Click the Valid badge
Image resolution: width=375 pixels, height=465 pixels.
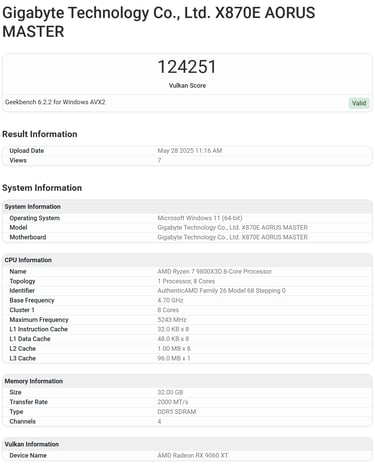point(359,103)
